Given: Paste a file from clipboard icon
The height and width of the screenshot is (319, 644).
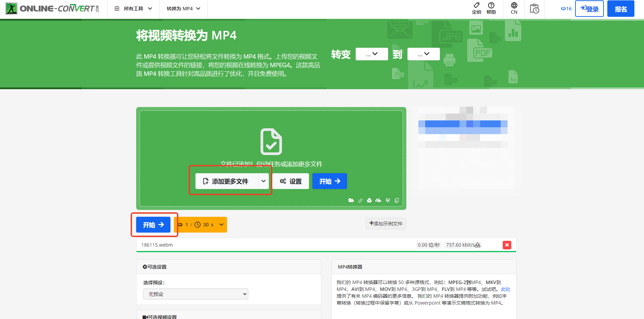Looking at the screenshot, I should pos(397,200).
